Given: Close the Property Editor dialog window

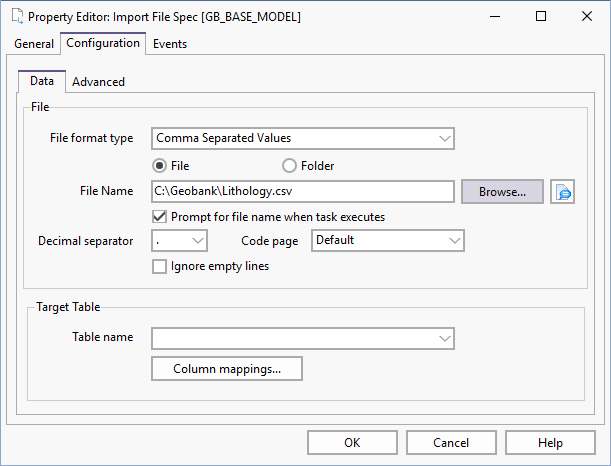Looking at the screenshot, I should [x=587, y=16].
